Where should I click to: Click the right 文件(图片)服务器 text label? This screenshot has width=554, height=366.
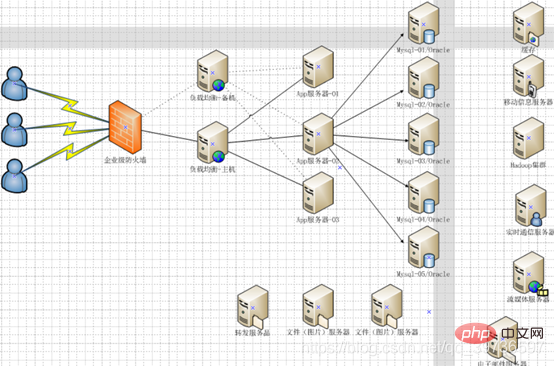click(x=387, y=332)
